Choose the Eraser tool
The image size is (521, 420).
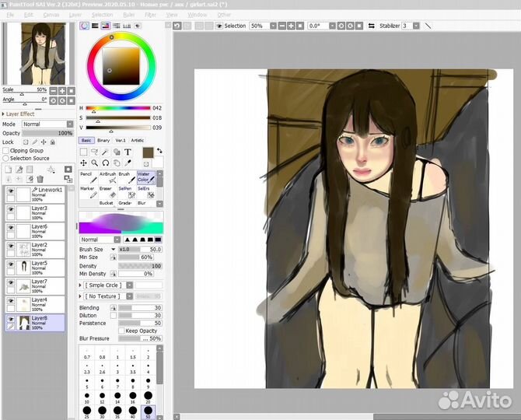(x=106, y=193)
